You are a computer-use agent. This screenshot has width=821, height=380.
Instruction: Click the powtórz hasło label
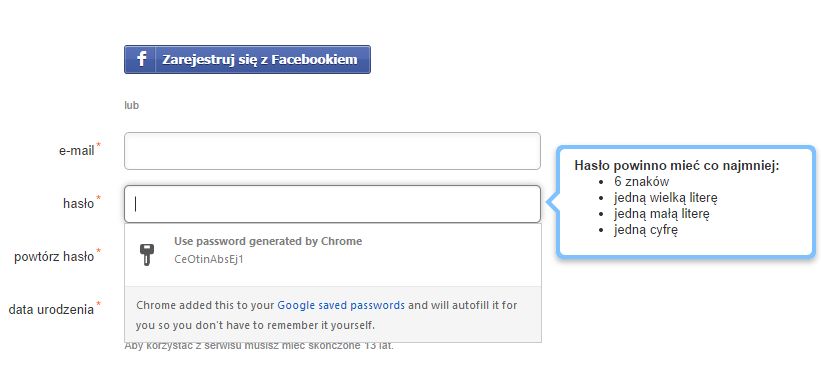click(x=54, y=256)
